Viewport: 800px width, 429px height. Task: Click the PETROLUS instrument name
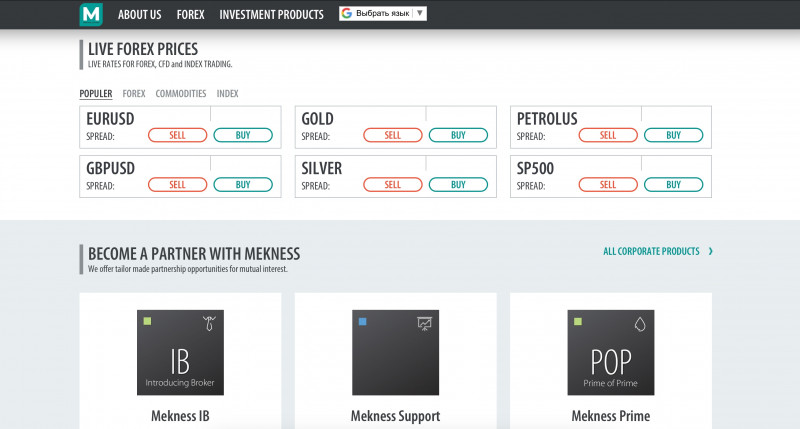(547, 119)
